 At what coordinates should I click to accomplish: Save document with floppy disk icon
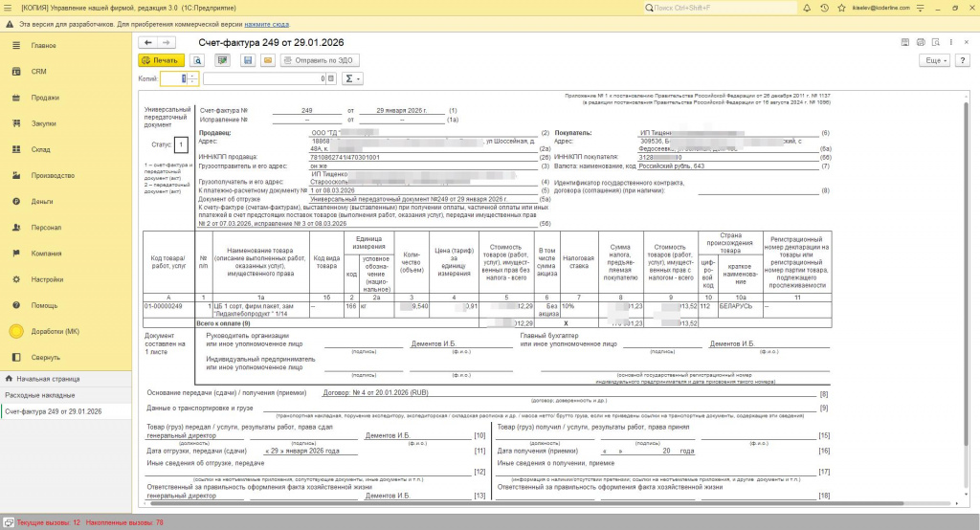tap(248, 60)
